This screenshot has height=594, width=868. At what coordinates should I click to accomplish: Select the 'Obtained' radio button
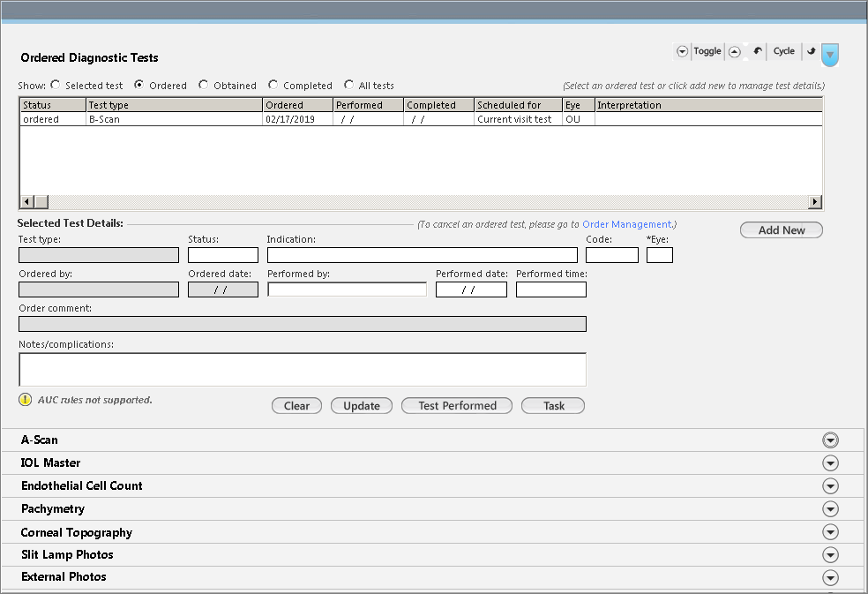tap(203, 85)
